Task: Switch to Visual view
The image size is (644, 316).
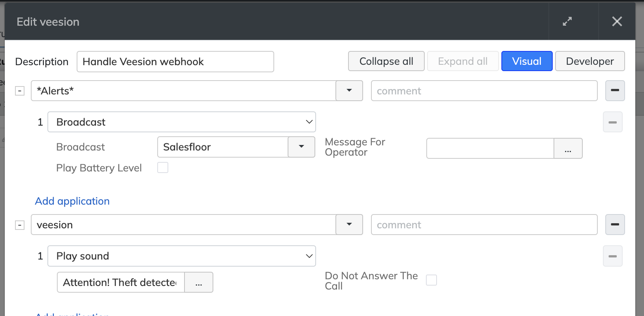Action: tap(527, 61)
